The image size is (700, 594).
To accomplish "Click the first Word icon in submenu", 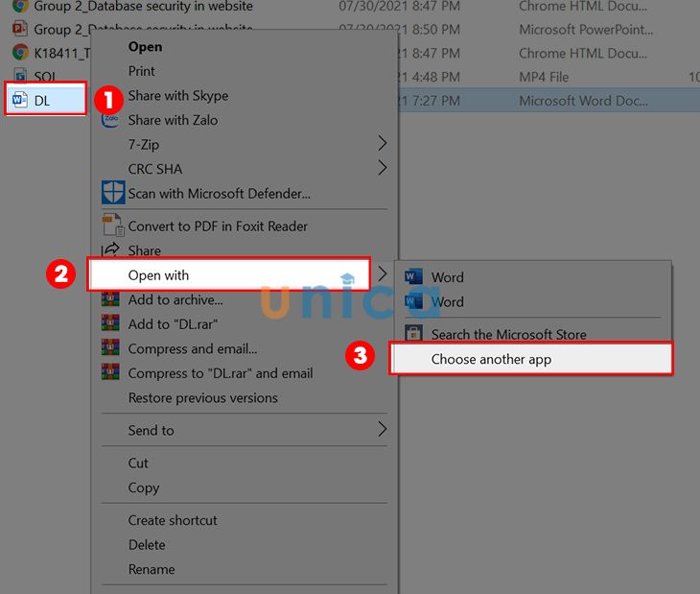I will point(413,276).
